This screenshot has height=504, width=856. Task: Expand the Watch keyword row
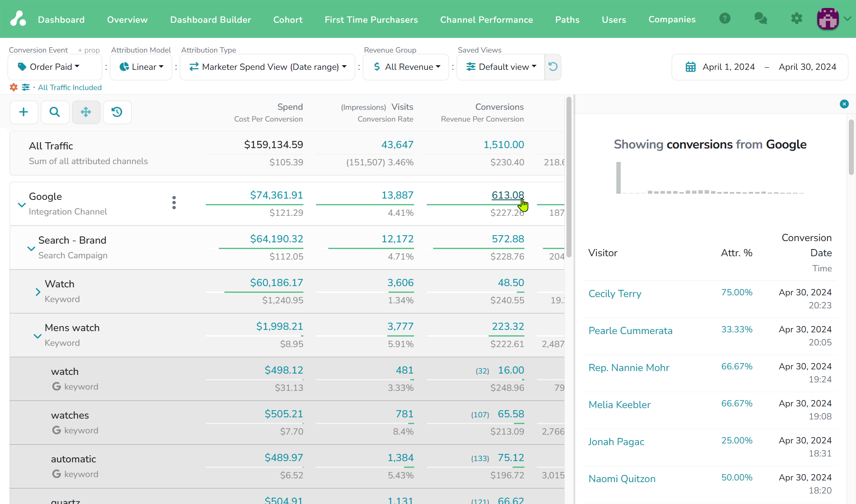click(38, 292)
